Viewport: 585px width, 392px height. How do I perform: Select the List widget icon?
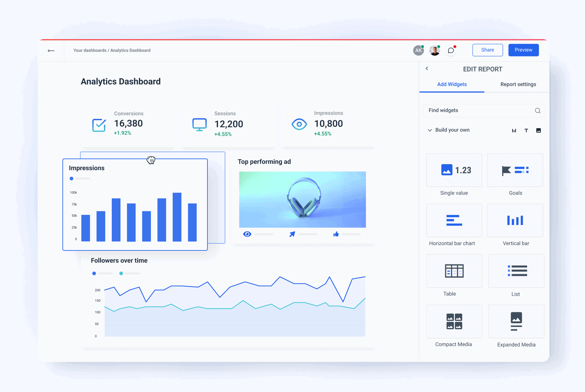click(x=516, y=271)
